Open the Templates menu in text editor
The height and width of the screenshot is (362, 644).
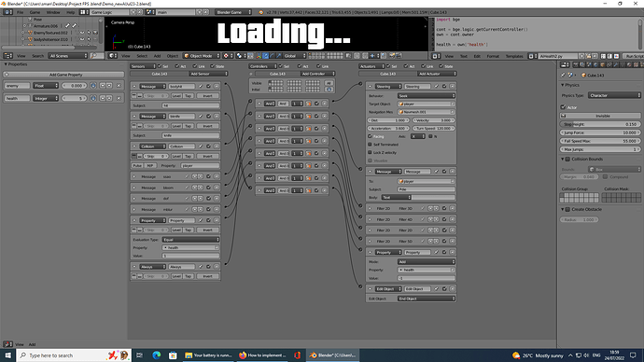[x=514, y=56]
